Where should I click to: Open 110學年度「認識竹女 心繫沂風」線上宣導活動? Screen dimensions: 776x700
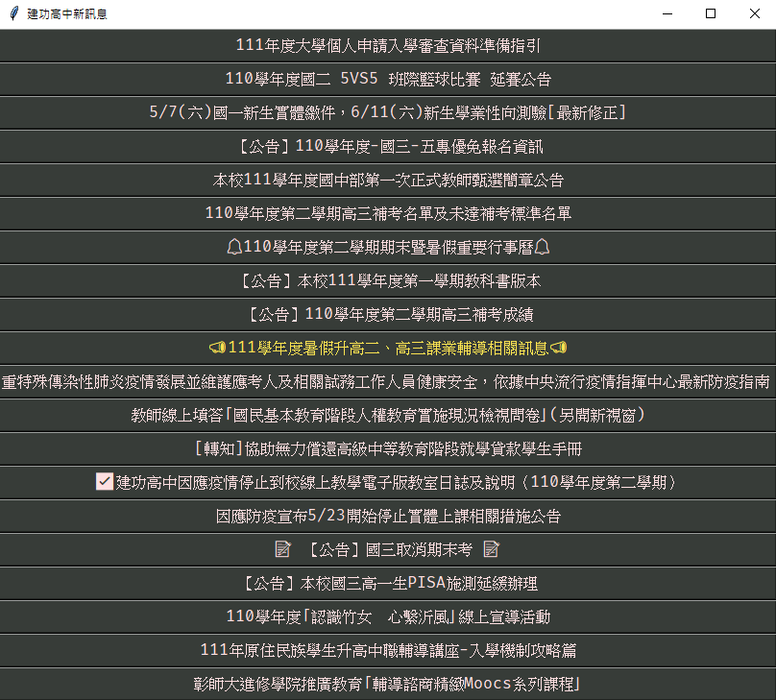[388, 617]
